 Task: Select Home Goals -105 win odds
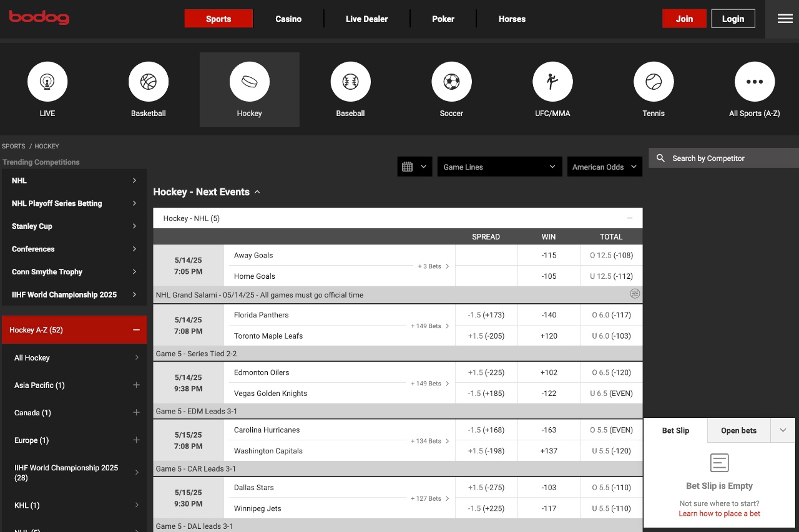pos(549,276)
